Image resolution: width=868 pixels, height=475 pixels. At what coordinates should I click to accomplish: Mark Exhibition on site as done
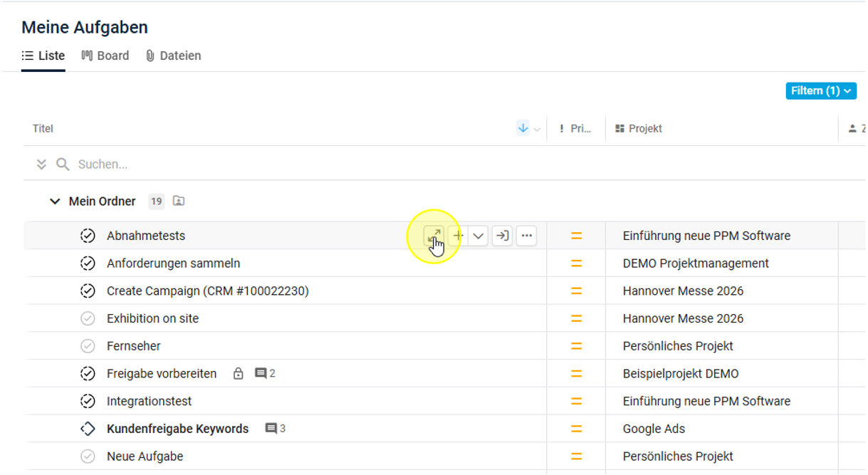(x=88, y=318)
